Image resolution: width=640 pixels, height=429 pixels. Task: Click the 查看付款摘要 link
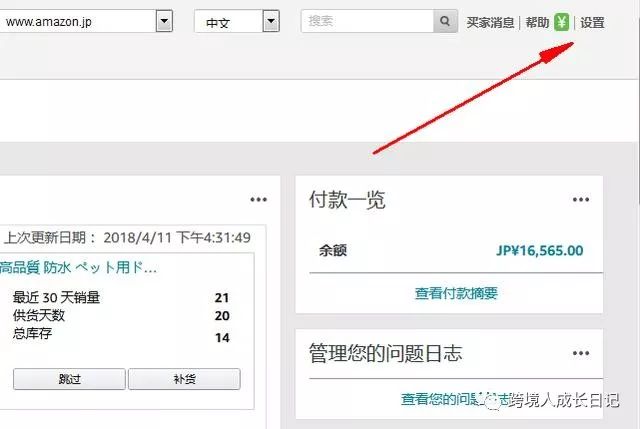coord(456,293)
